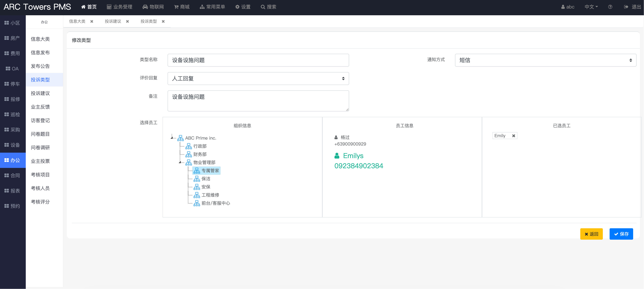Remove Emily from selected staff list
644x289 pixels.
click(x=514, y=136)
